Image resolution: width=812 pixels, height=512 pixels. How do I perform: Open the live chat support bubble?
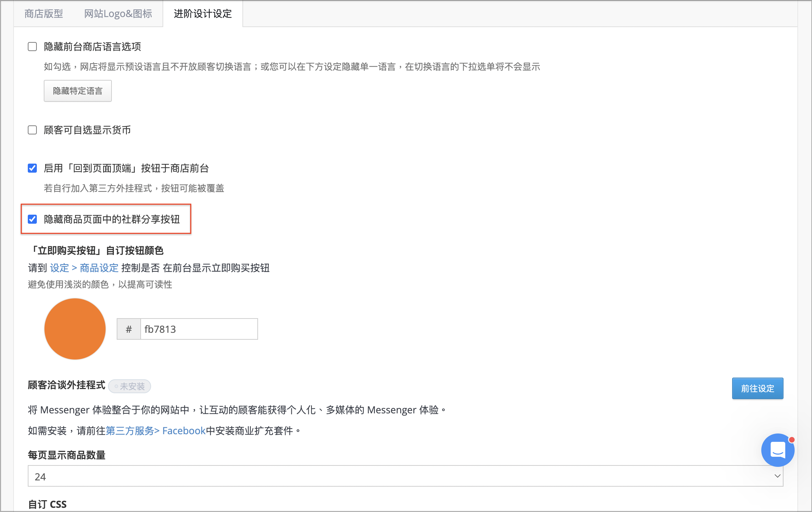coord(778,450)
